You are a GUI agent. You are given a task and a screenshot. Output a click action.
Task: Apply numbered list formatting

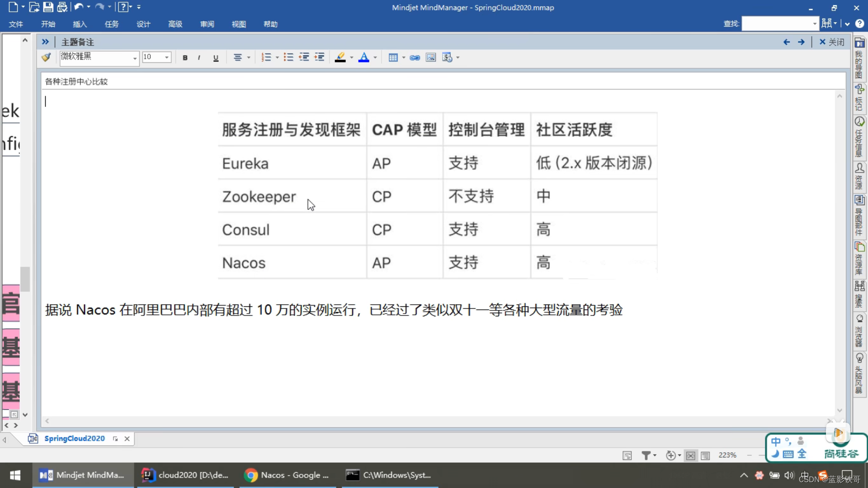tap(266, 57)
